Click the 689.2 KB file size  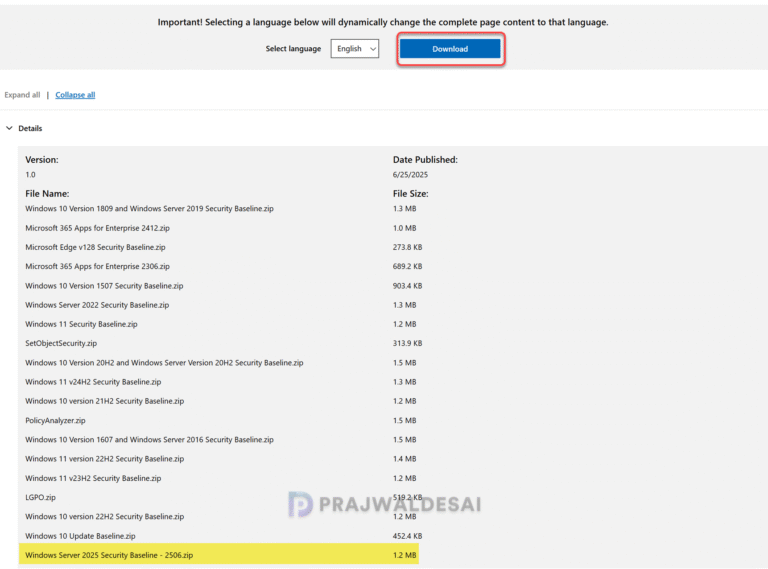coord(407,266)
